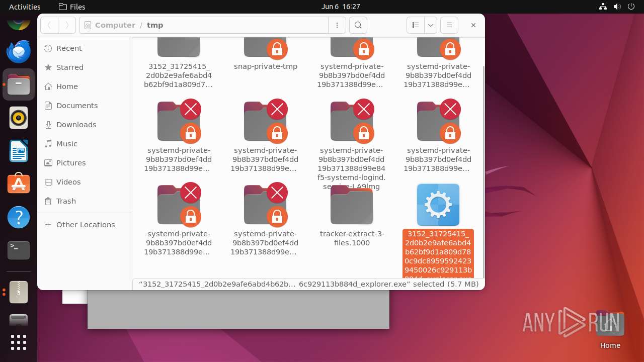Open Pictures in the sidebar

pos(85,163)
